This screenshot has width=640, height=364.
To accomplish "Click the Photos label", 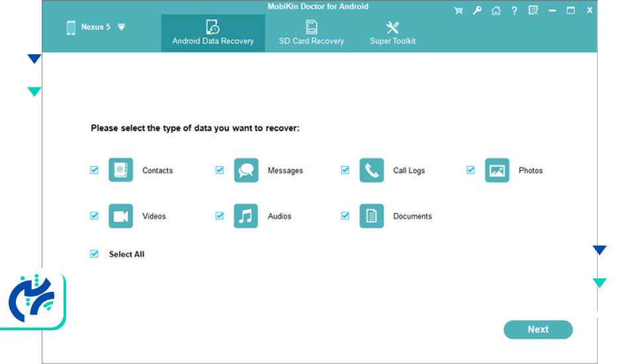I will [531, 171].
